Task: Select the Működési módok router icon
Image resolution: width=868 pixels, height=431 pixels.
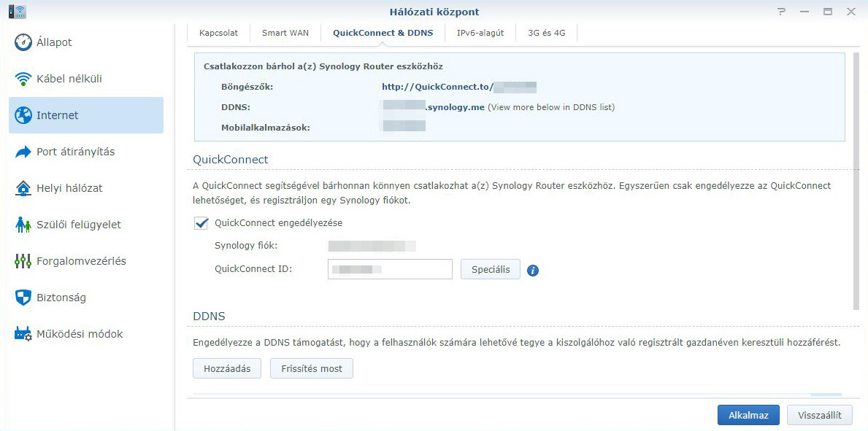Action: (x=23, y=334)
